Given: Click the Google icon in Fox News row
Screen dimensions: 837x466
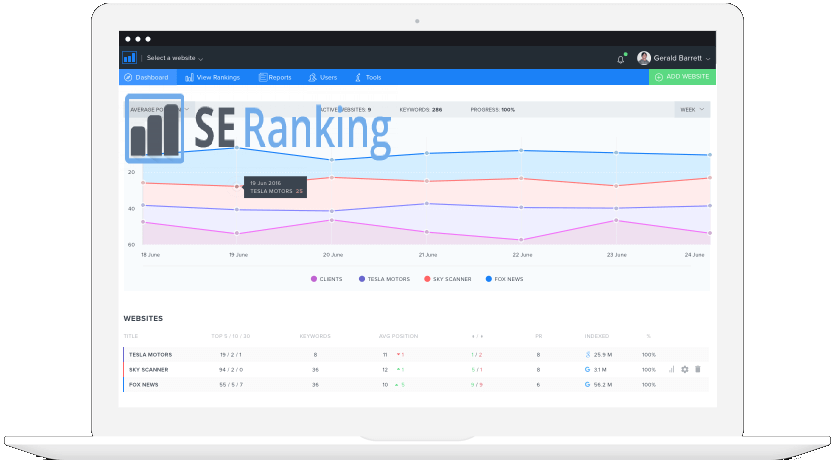Looking at the screenshot, I should point(587,384).
